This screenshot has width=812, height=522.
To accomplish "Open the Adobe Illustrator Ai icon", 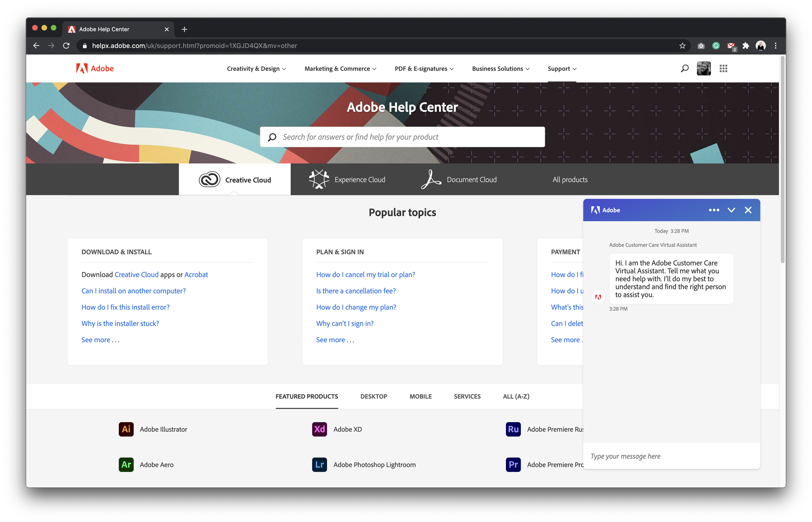I will tap(126, 429).
